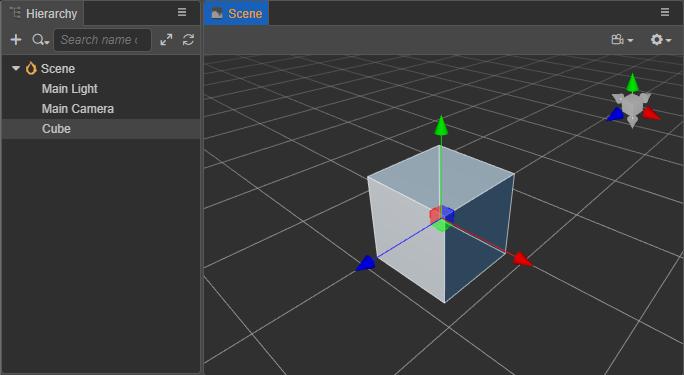Switch to the Hierarchy tab
This screenshot has width=684, height=375.
point(43,14)
